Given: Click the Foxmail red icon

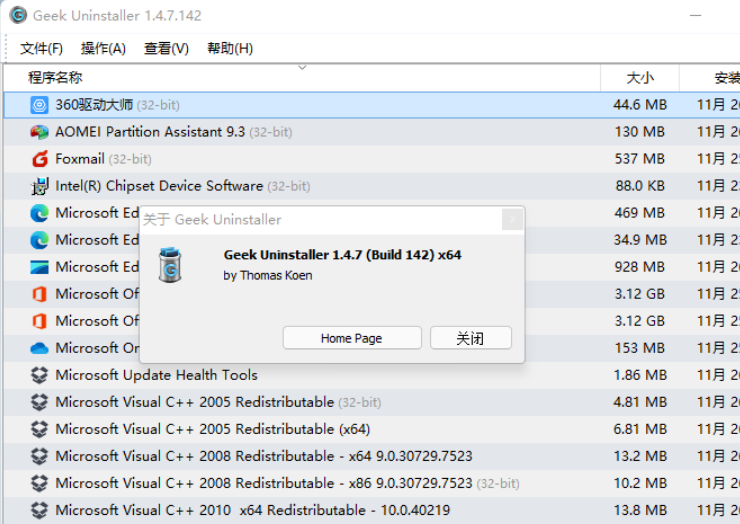Looking at the screenshot, I should 40,159.
